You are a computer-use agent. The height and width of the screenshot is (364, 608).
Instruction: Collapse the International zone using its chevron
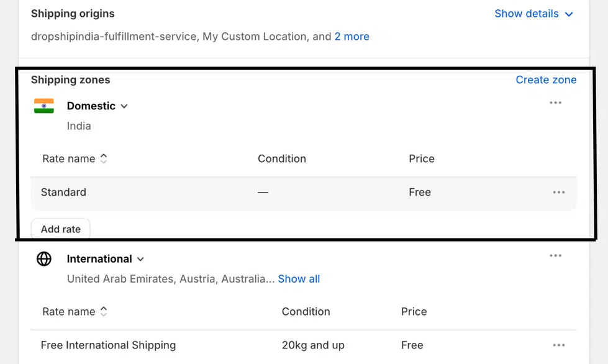click(x=140, y=259)
